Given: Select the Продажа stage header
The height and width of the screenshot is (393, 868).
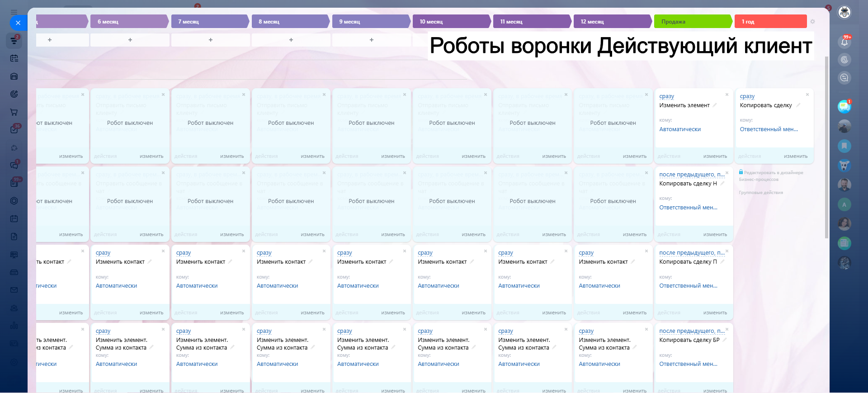Looking at the screenshot, I should (x=691, y=22).
